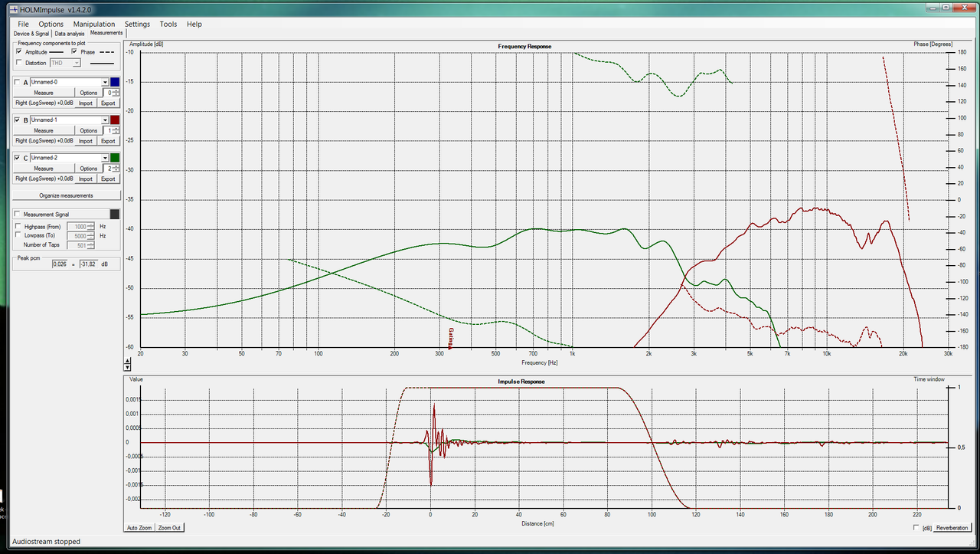
Task: Increase measurement C's number spinner using its up arrow
Action: click(x=116, y=166)
